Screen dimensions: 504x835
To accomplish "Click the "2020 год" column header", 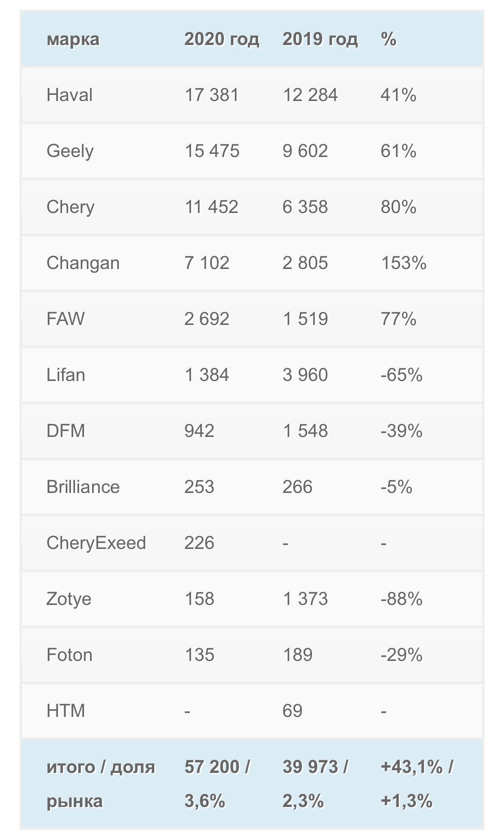I will pos(222,39).
